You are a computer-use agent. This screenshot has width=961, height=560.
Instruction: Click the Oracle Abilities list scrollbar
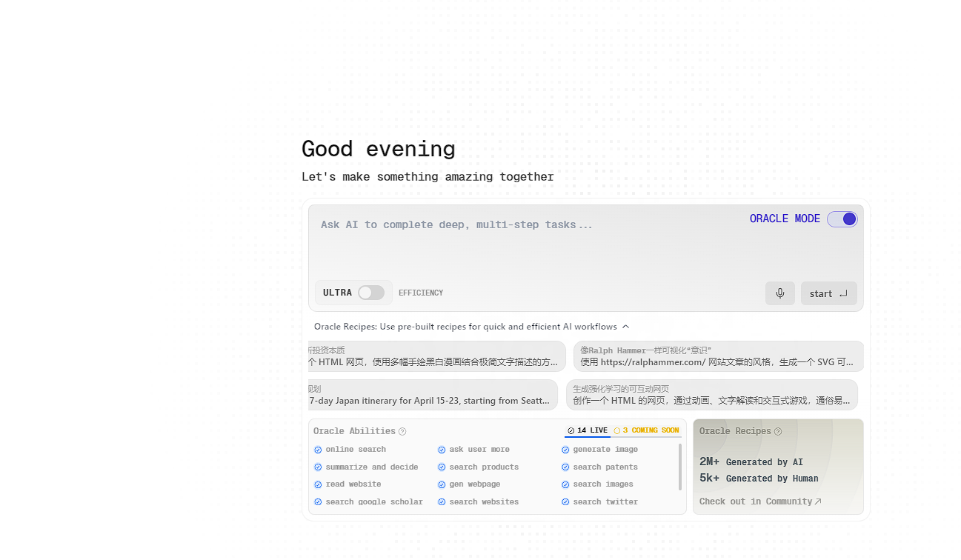680,467
